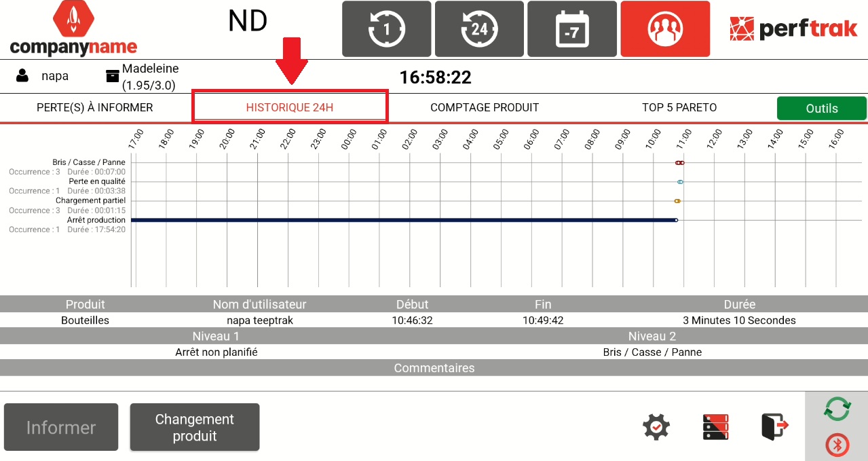868x461 pixels.
Task: Select the 24-hour history clock icon
Action: 479,29
